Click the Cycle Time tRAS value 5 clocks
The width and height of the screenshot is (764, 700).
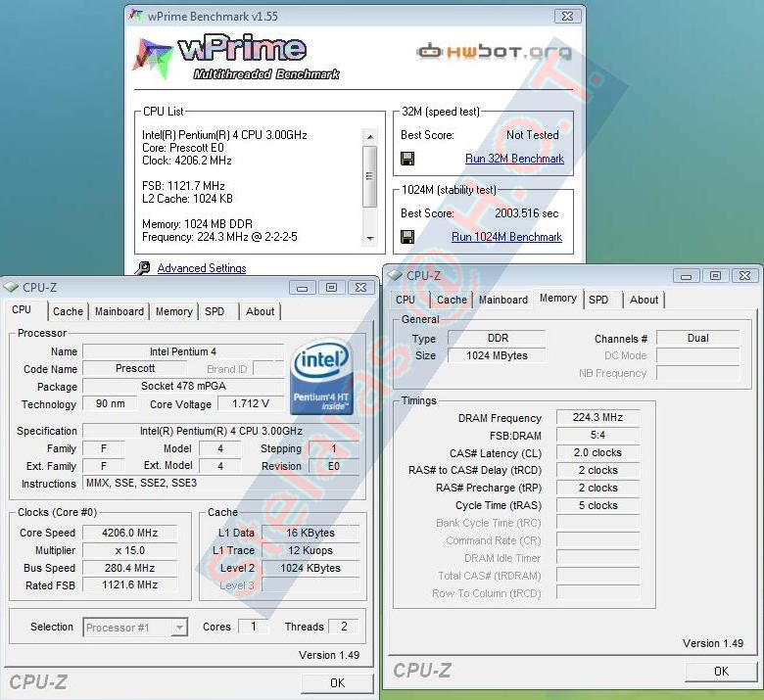coord(597,505)
